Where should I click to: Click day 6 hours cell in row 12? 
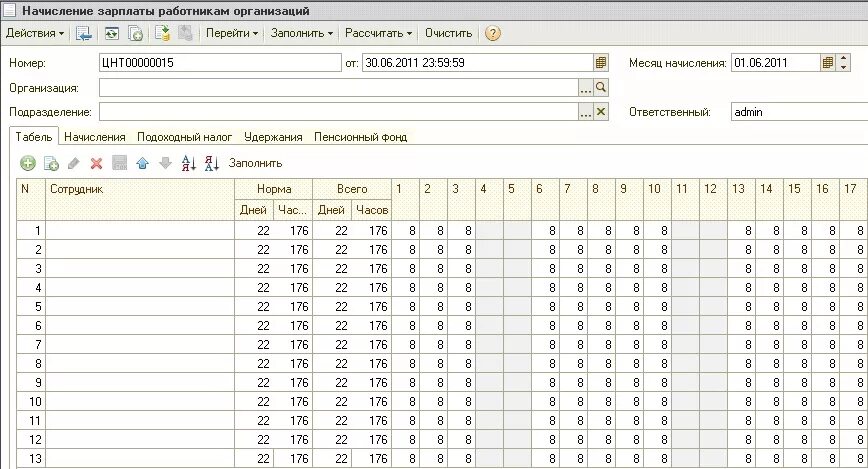[x=545, y=439]
